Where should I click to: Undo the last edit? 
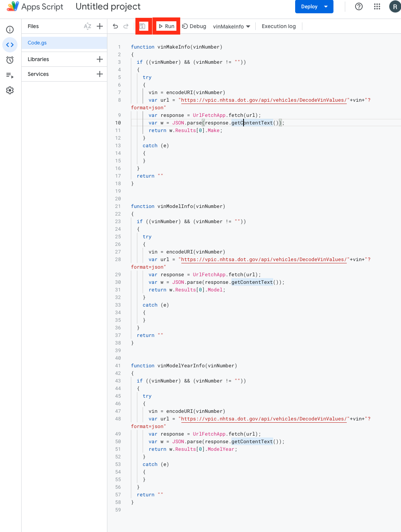116,26
